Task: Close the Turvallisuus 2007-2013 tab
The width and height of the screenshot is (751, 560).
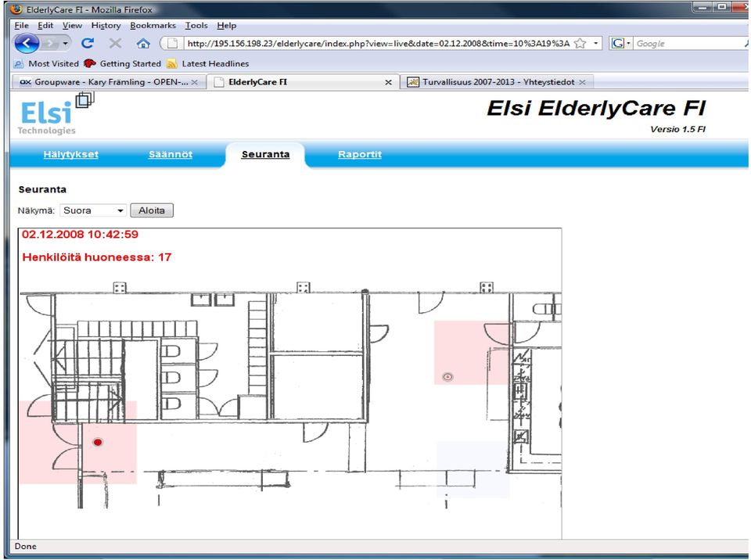Action: (582, 82)
